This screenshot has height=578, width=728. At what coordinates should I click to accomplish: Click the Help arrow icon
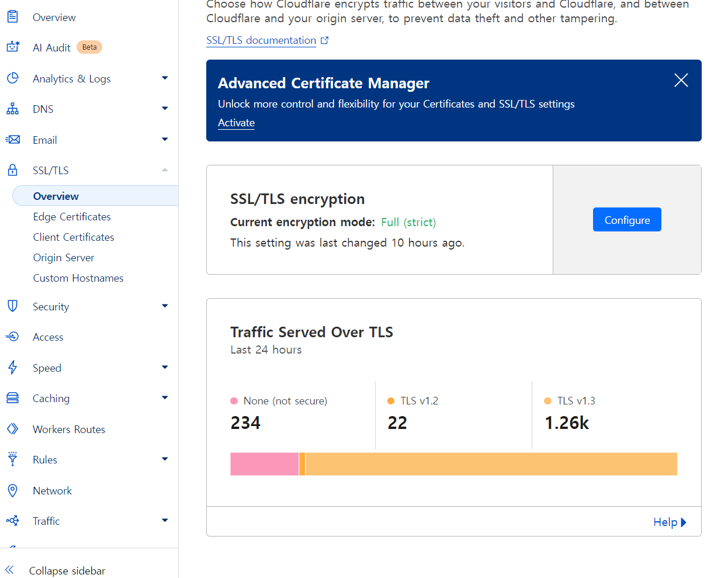pyautogui.click(x=684, y=522)
